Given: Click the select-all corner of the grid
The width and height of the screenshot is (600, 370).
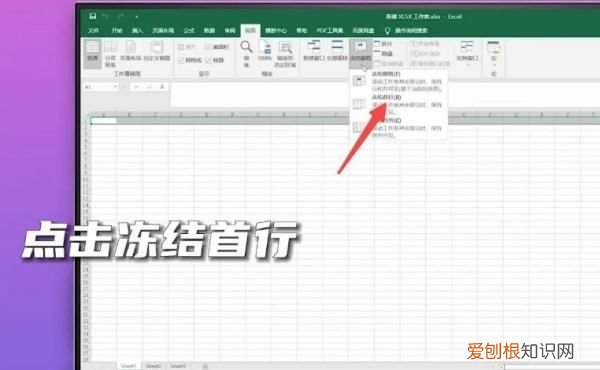Looking at the screenshot, I should pos(87,115).
